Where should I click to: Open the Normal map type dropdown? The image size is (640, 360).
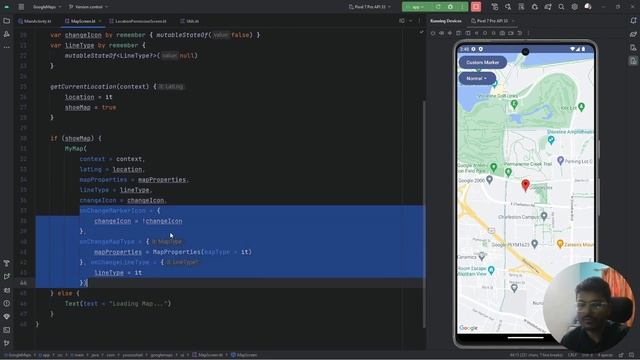tap(477, 78)
